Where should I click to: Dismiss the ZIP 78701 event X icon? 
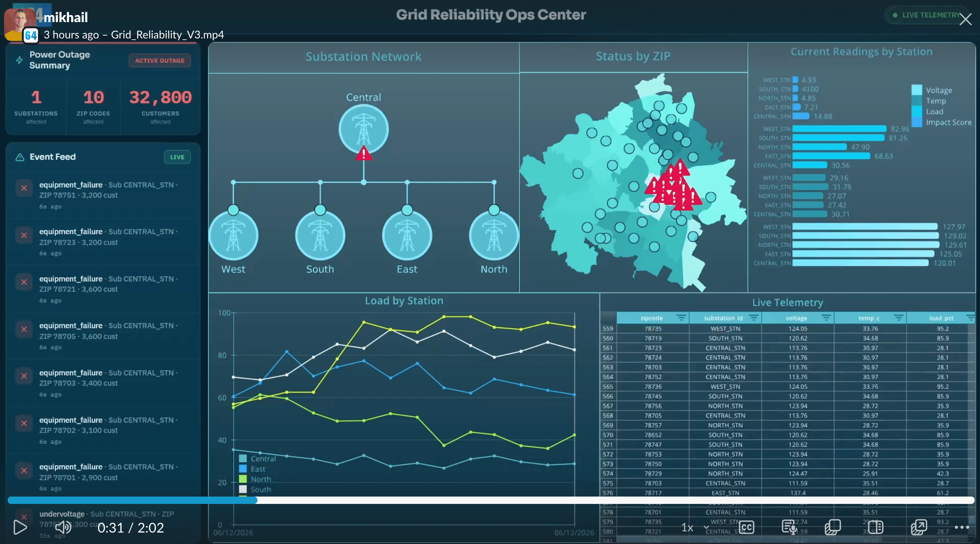pyautogui.click(x=24, y=470)
